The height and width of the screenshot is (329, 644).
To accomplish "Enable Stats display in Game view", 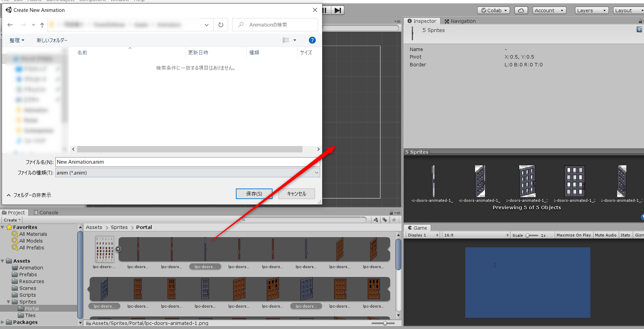I will pyautogui.click(x=625, y=235).
